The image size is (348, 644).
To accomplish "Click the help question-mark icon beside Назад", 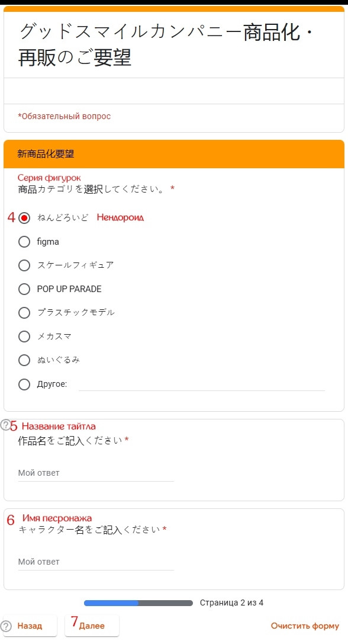I will (6, 626).
